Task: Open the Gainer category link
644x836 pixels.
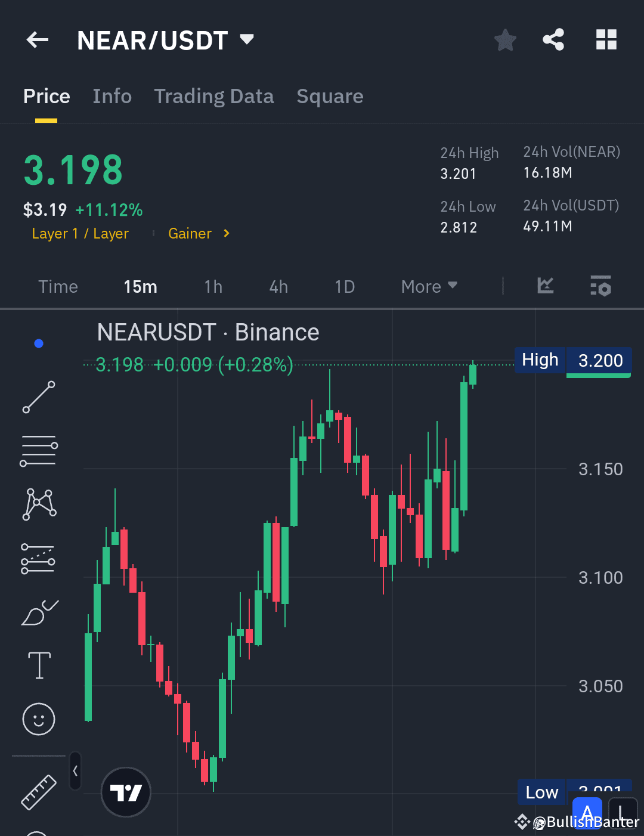Action: [190, 233]
